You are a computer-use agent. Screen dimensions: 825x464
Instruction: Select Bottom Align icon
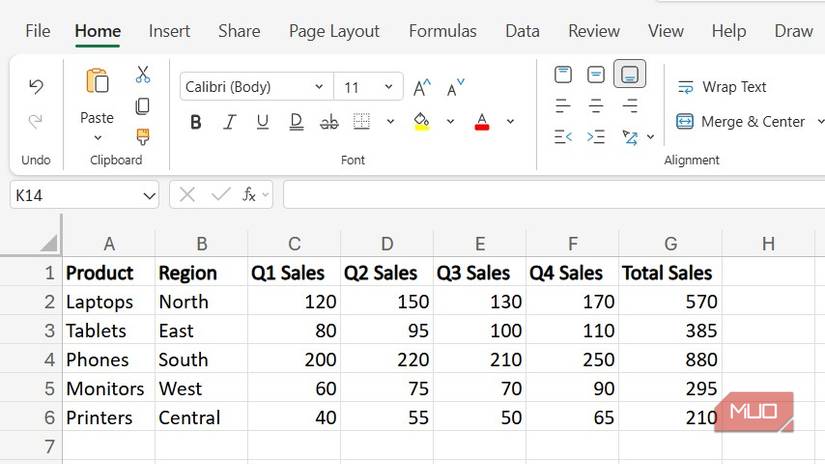pos(630,74)
